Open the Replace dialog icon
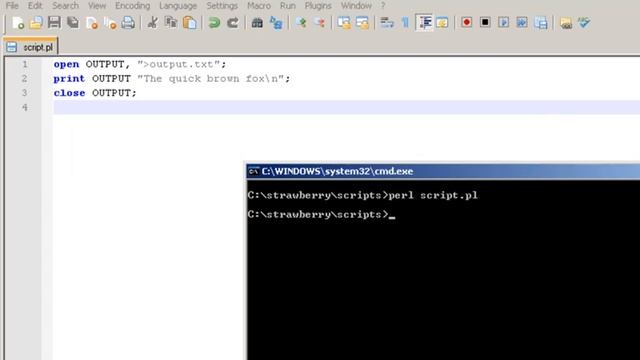The image size is (640, 360). [276, 23]
